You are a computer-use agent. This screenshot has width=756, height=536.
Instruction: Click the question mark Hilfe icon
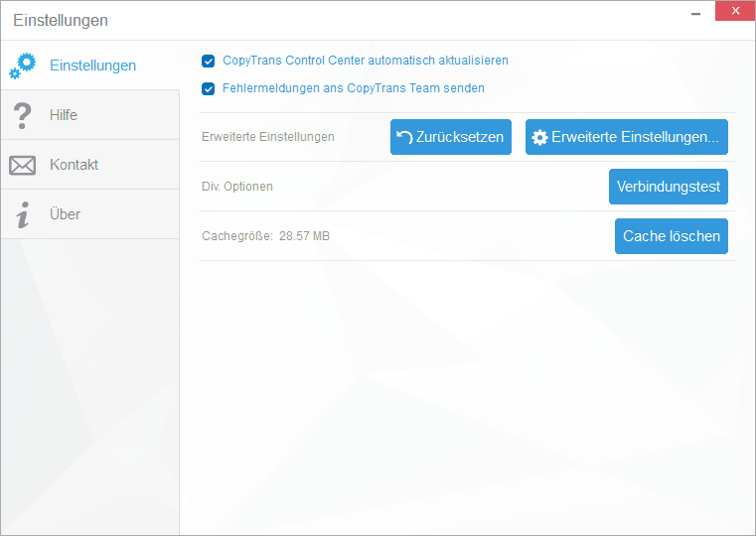[x=22, y=115]
